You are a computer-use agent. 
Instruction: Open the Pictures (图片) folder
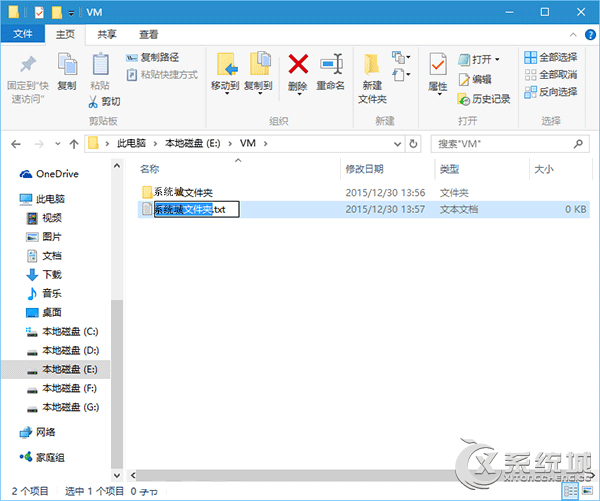[44, 237]
